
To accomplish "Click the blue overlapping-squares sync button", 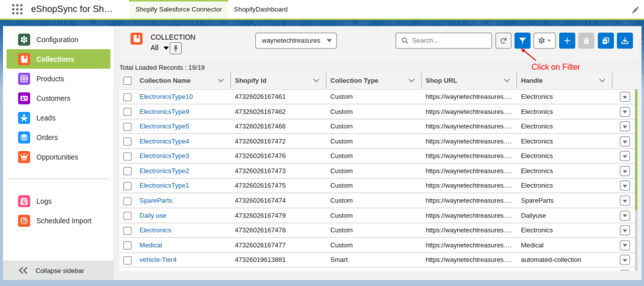I will coord(606,41).
